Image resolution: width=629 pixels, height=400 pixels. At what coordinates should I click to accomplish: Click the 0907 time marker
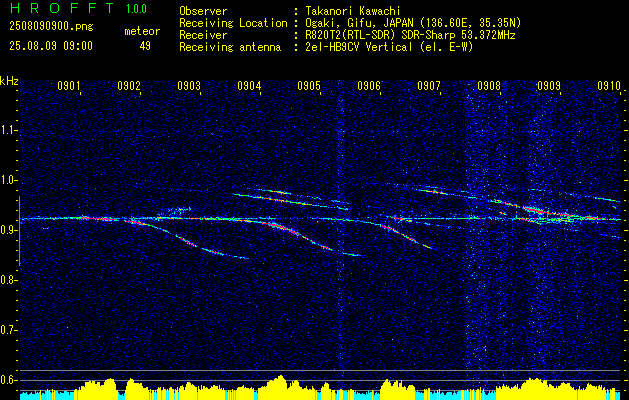click(429, 86)
